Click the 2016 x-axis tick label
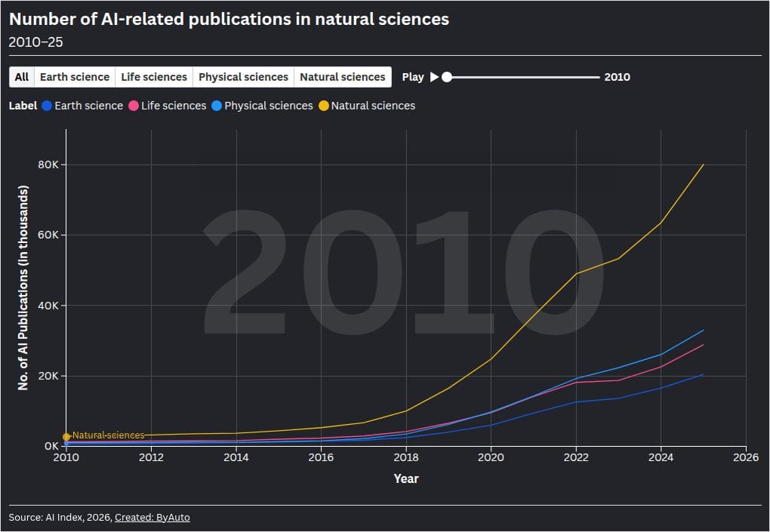This screenshot has width=770, height=532. tap(321, 457)
